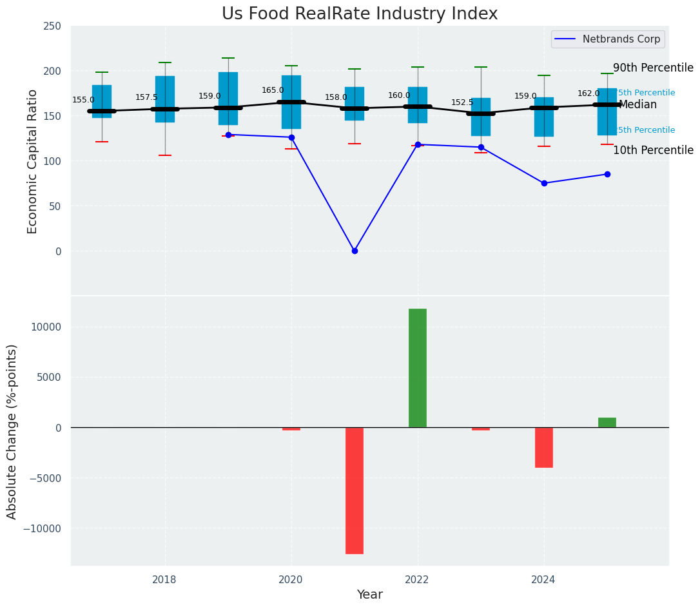Select the Economic Capital Ratio axis label
Viewport: 700px width, 607px height.
(x=33, y=161)
